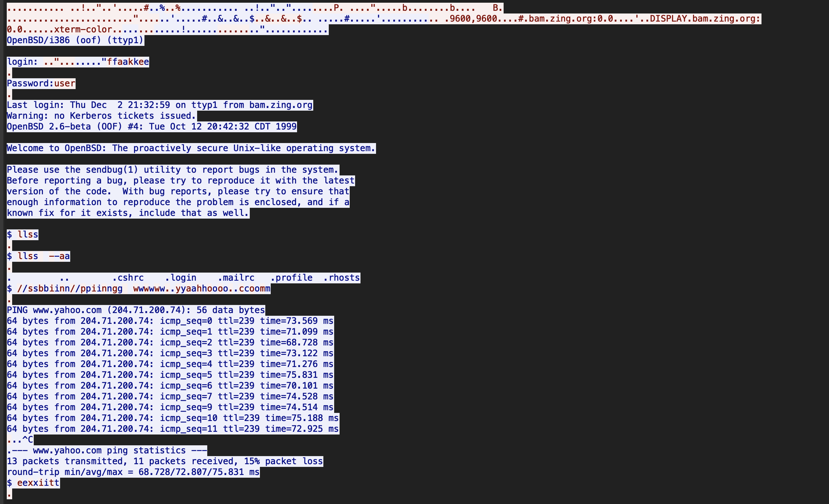Click the 'OpenBSD/i386 (oof) (ttyp1)' banner line
829x504 pixels.
(x=75, y=40)
